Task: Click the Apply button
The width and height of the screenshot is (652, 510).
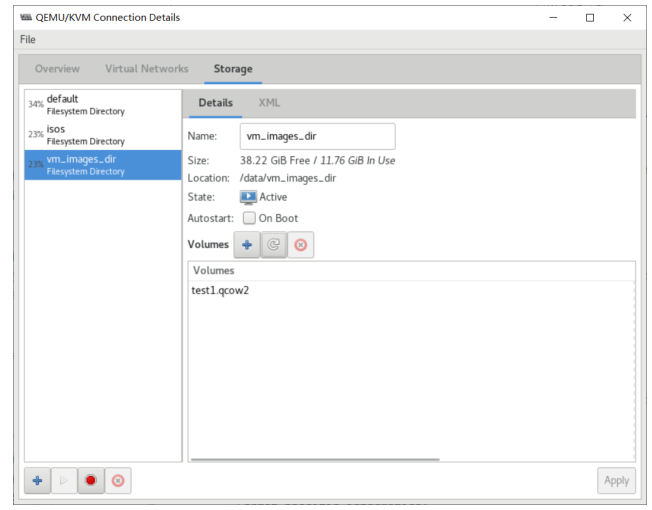Action: [616, 480]
